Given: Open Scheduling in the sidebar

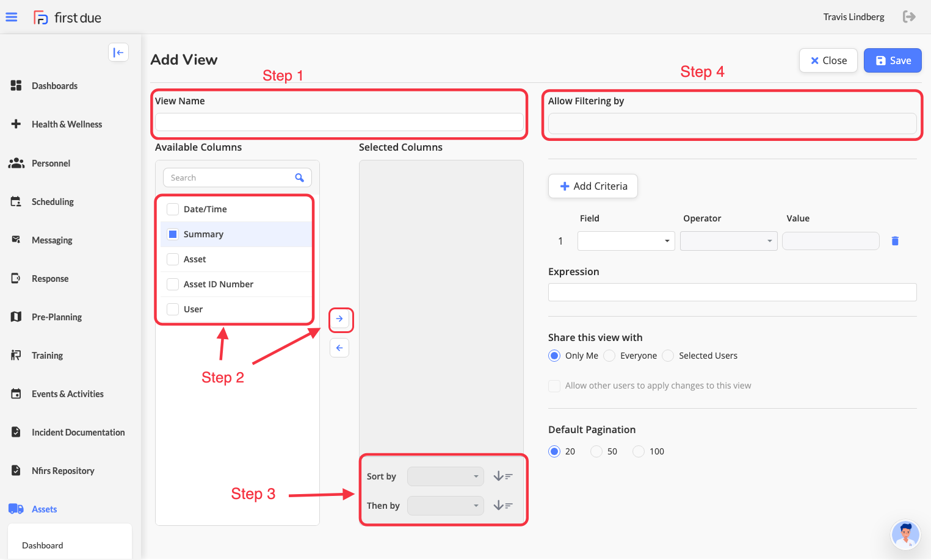Looking at the screenshot, I should point(53,202).
